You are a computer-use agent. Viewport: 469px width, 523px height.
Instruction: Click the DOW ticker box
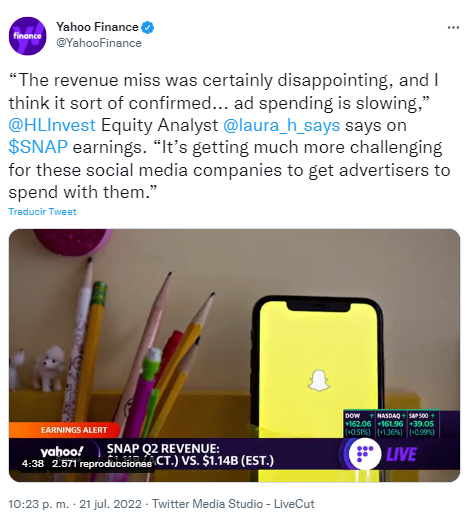point(359,424)
